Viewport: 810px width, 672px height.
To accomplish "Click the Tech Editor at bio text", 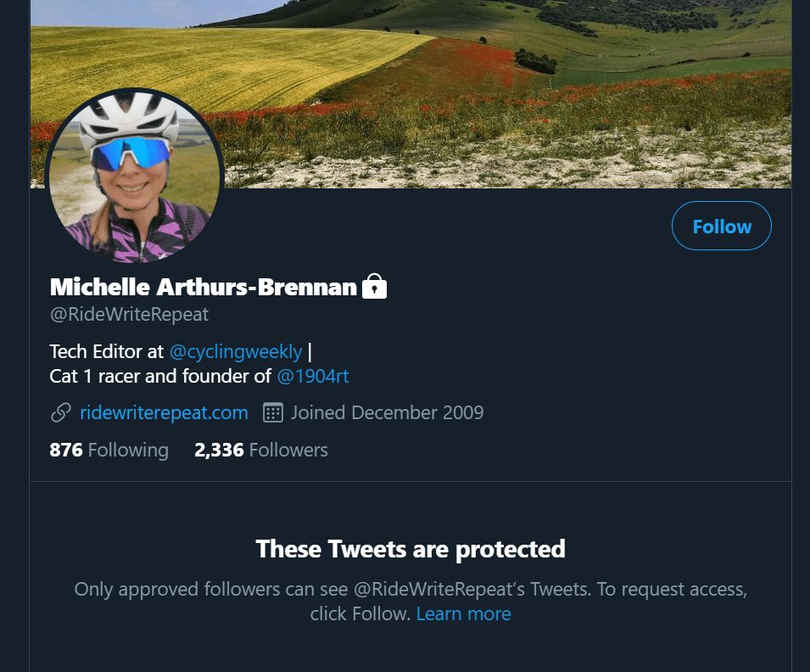I will (107, 351).
